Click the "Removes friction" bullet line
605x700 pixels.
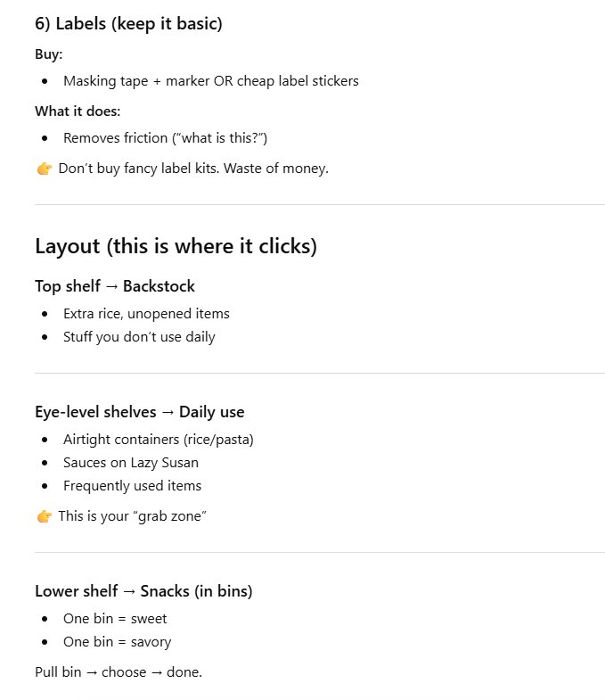(165, 138)
